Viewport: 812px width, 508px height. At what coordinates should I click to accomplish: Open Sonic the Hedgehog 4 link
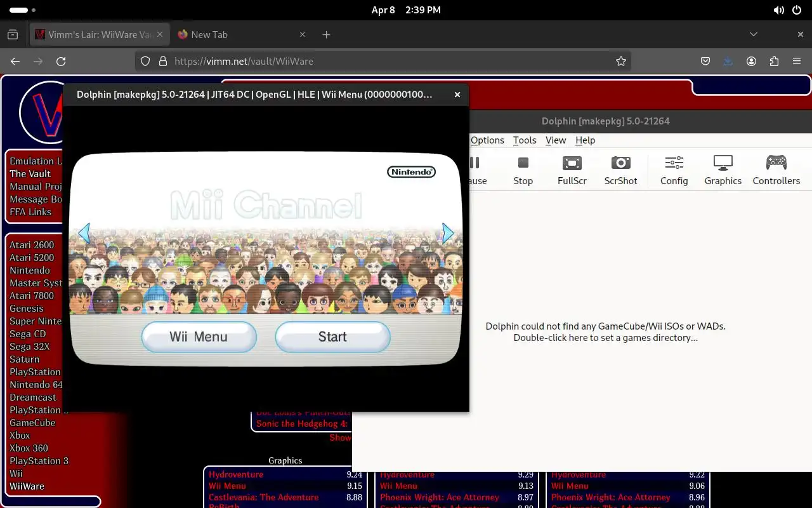(302, 424)
